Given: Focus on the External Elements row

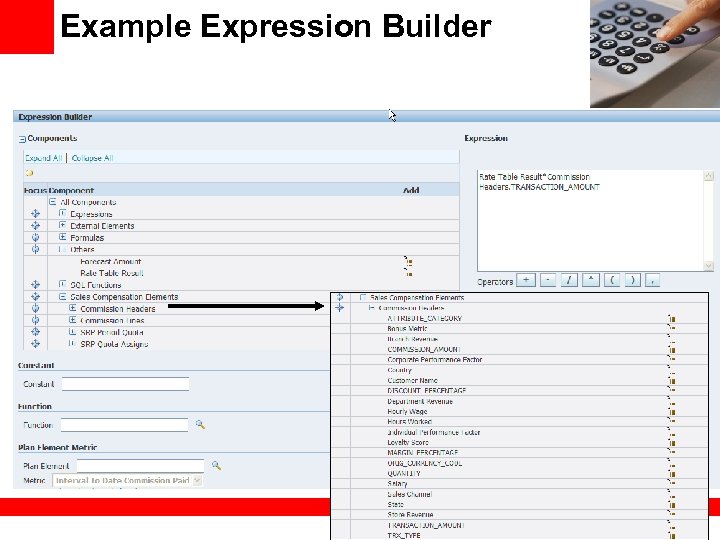Looking at the screenshot, I should click(35, 226).
